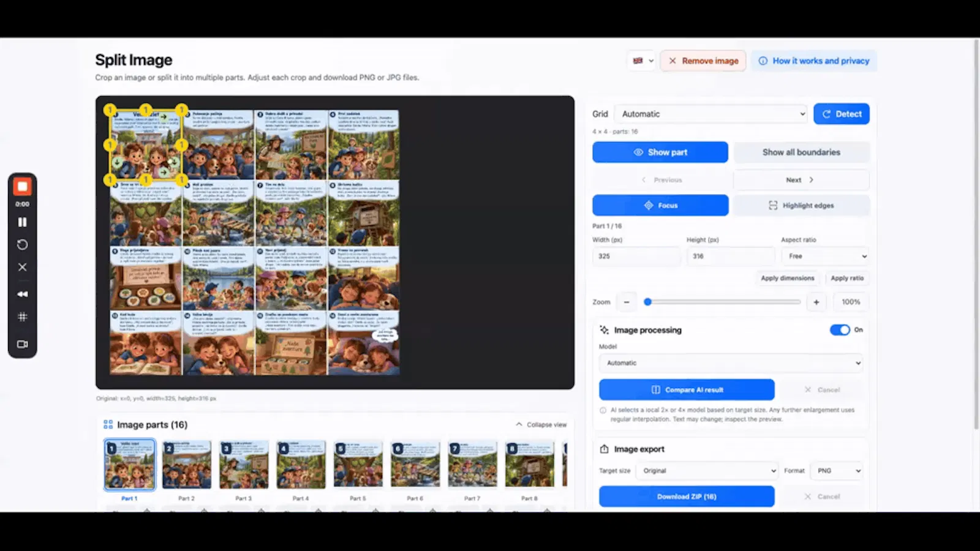Select the Part 6 thumbnail
Viewport: 980px width, 551px height.
[x=415, y=465]
